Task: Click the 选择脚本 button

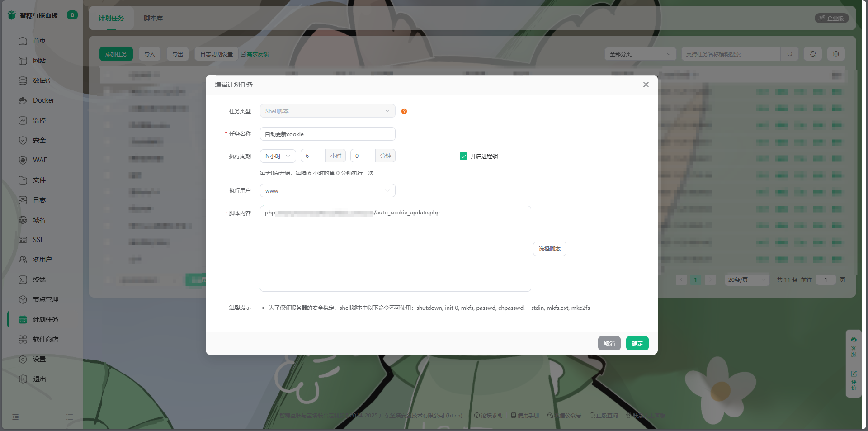Action: pos(549,249)
